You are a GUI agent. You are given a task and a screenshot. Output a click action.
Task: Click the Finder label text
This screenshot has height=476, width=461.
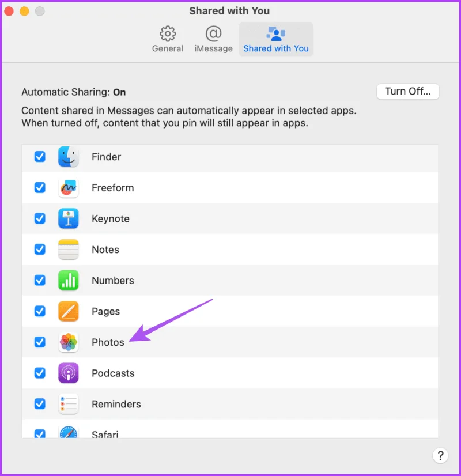pyautogui.click(x=106, y=157)
